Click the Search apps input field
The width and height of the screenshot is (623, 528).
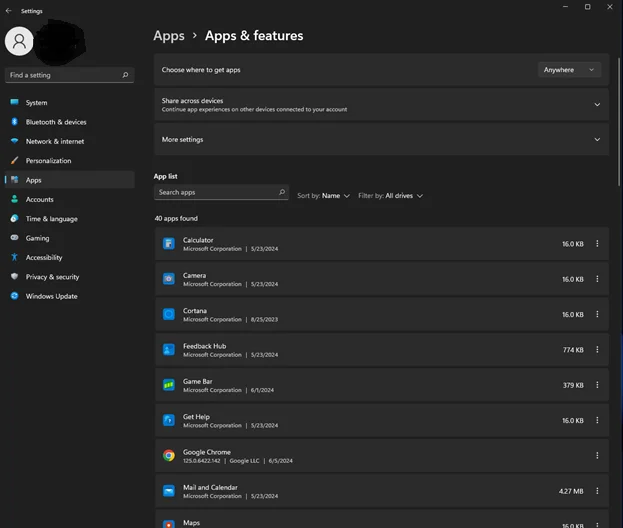point(221,192)
